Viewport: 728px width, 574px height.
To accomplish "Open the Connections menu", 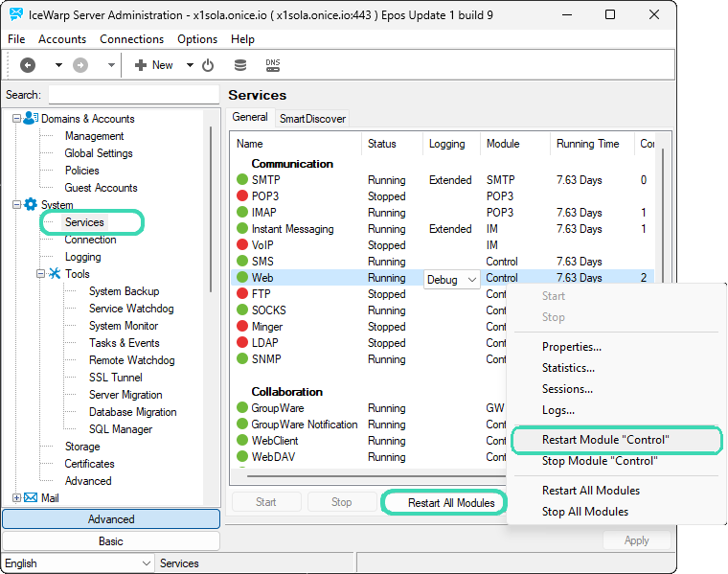I will coord(132,39).
